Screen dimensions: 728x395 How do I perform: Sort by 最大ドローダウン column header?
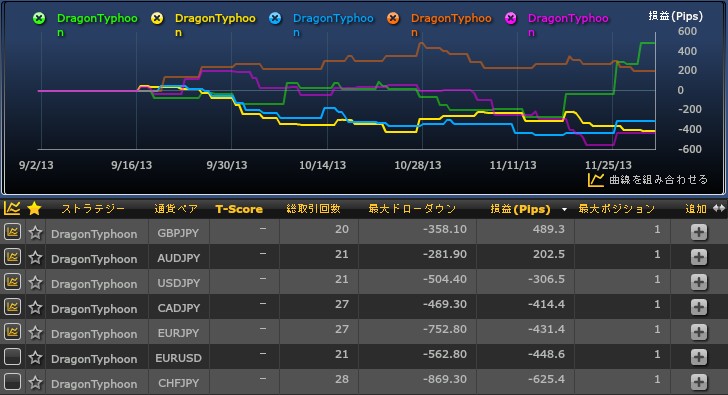[x=412, y=209]
